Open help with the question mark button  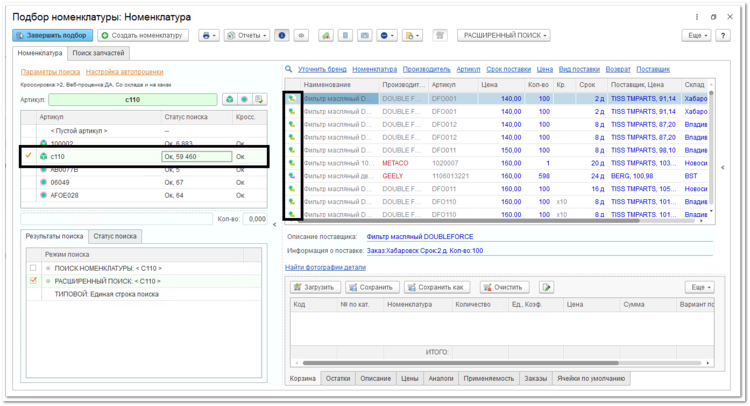723,35
